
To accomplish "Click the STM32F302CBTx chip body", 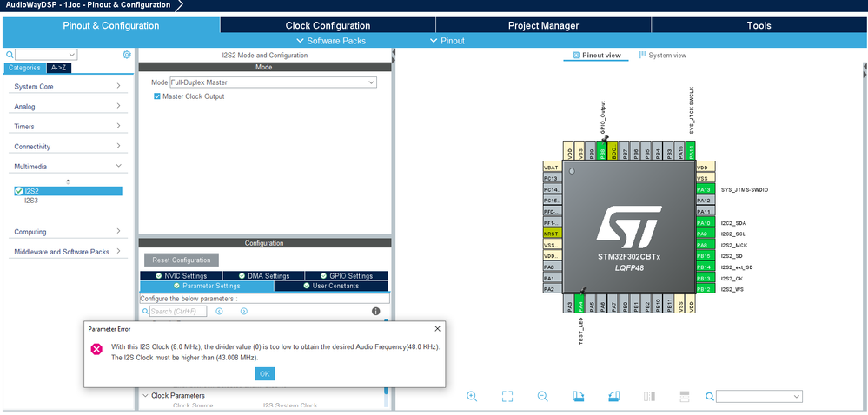I will click(x=628, y=227).
